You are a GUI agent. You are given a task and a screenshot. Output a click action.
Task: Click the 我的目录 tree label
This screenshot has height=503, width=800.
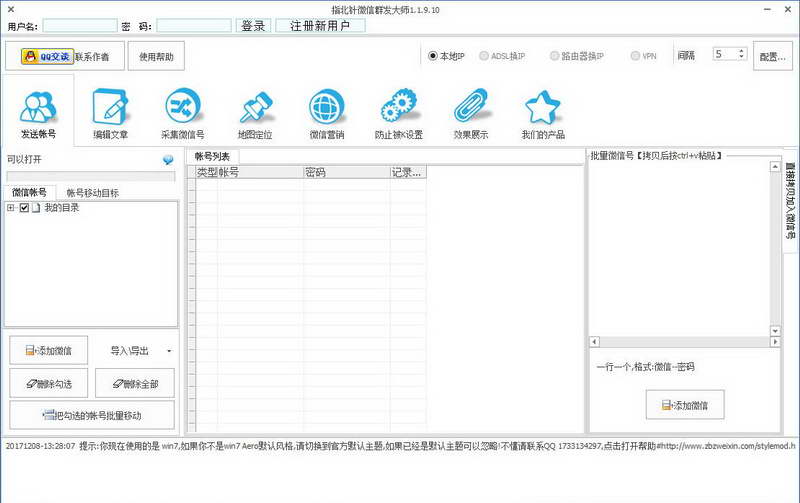[x=62, y=208]
